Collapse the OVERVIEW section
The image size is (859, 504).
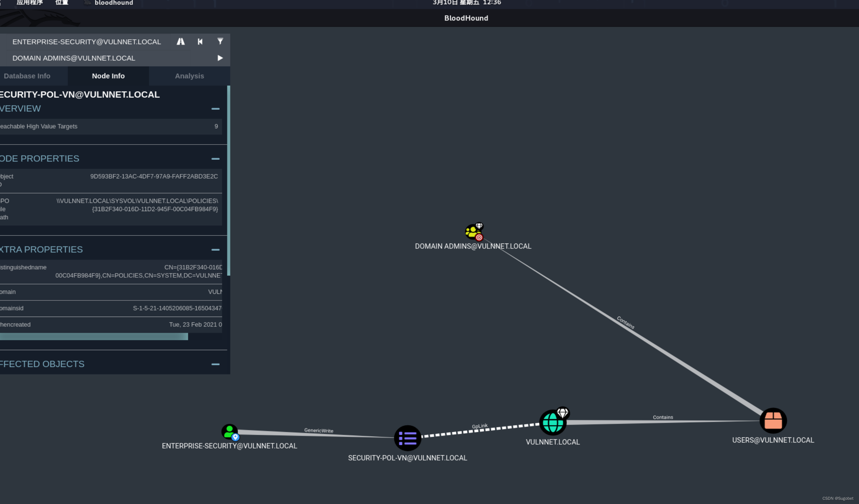click(x=215, y=109)
